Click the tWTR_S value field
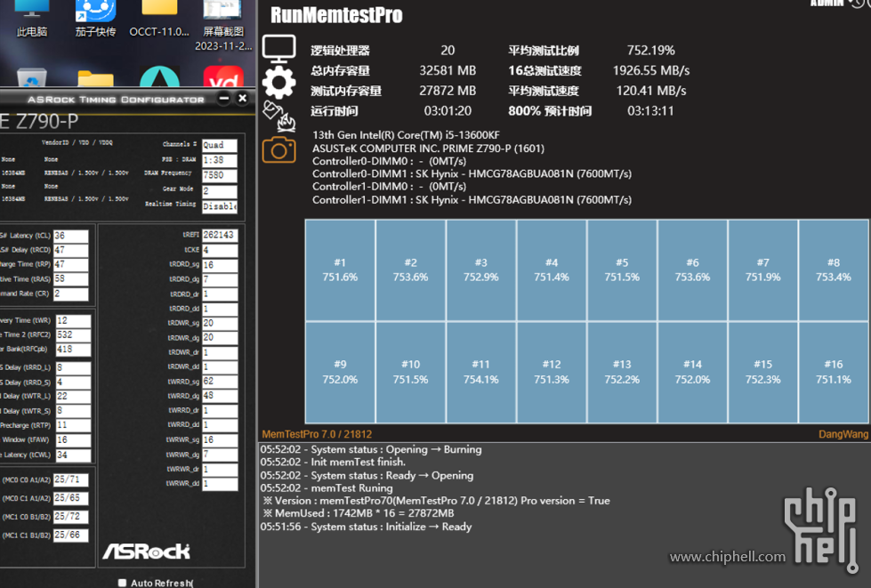The width and height of the screenshot is (871, 588). 73,411
